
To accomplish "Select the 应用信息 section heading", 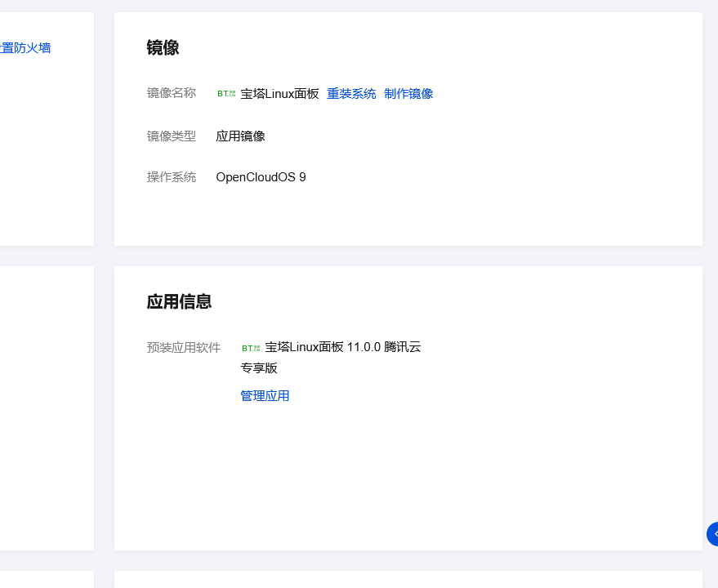I will pos(179,302).
